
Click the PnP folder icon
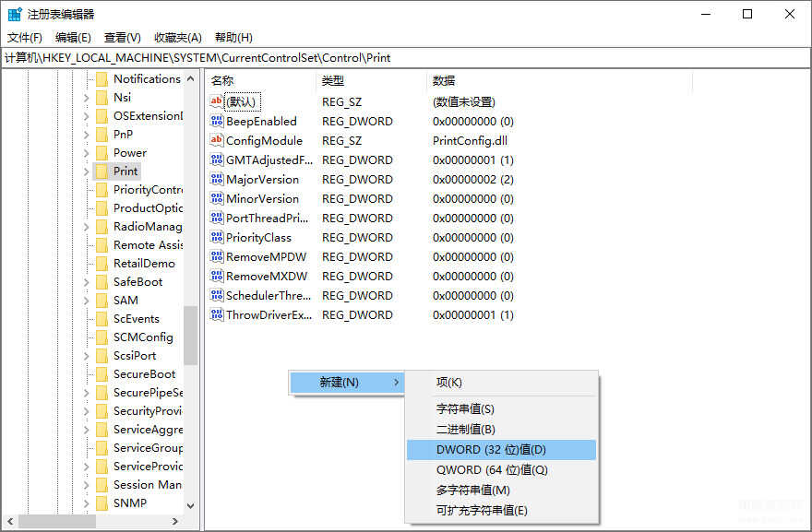[102, 135]
